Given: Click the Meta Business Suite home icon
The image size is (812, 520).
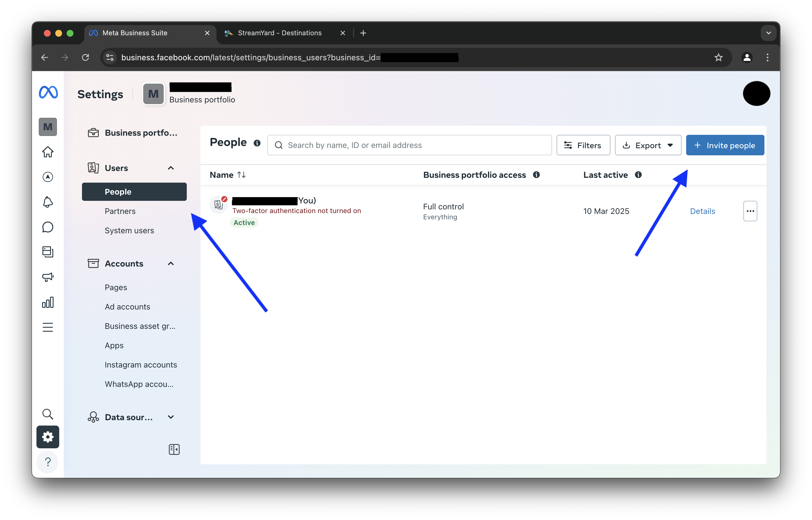Looking at the screenshot, I should (47, 151).
